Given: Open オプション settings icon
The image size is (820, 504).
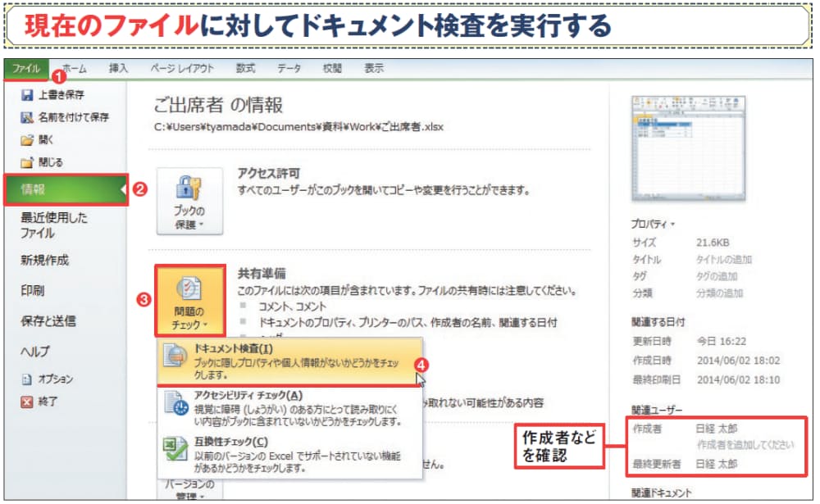Looking at the screenshot, I should pos(26,379).
